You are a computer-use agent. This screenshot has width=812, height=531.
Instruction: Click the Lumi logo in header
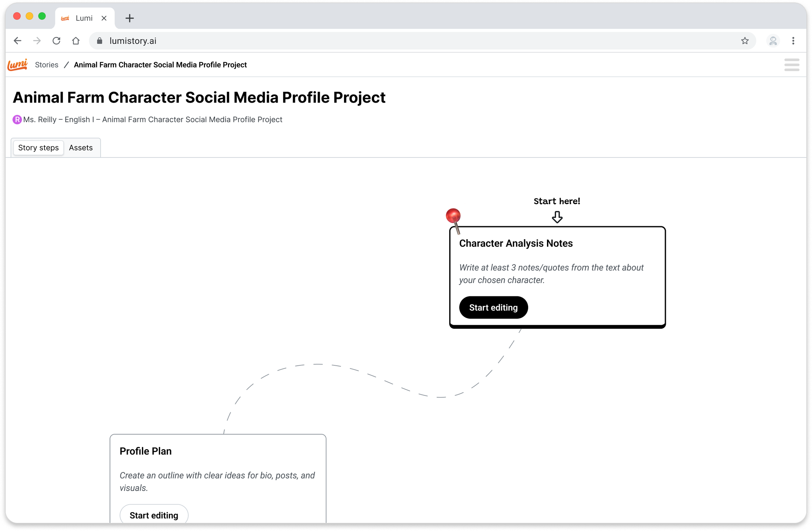click(18, 65)
